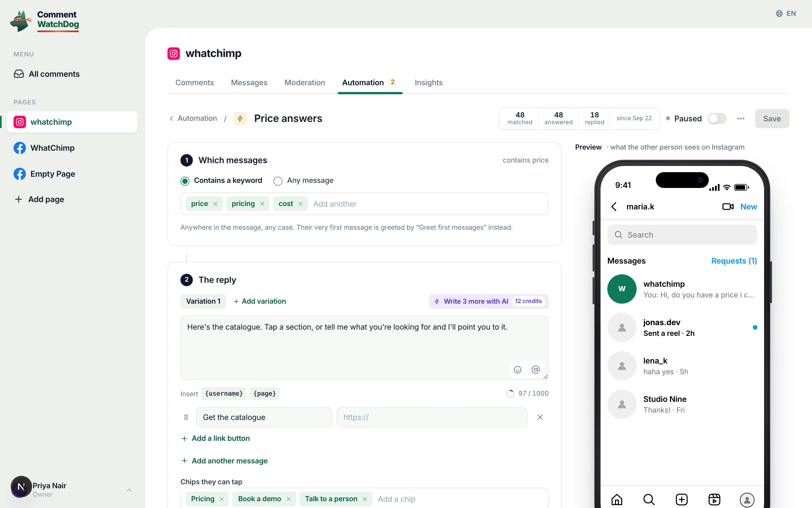Screen dimensions: 812x508
Task: Click Write 3 more with AI
Action: (489, 301)
